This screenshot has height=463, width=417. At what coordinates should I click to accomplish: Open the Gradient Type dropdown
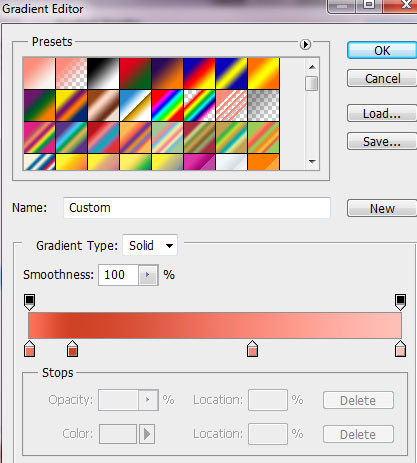150,246
